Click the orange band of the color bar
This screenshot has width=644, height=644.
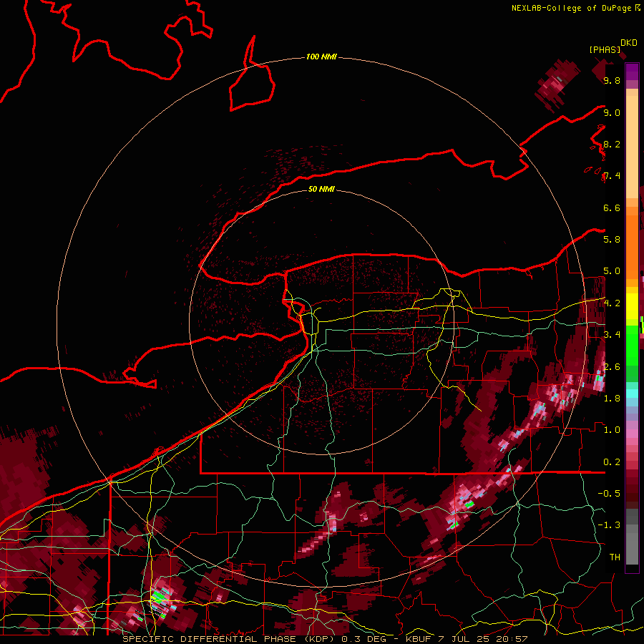coord(632,243)
